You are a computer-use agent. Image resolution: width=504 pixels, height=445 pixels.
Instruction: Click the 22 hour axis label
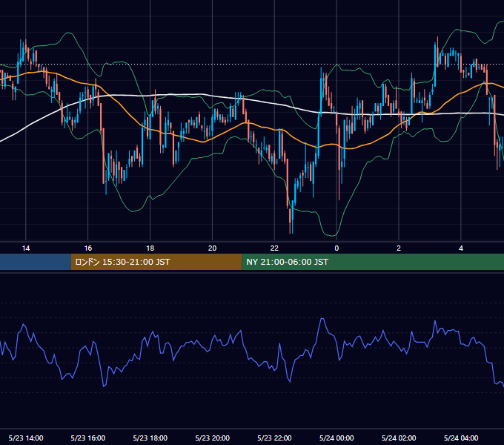(274, 248)
